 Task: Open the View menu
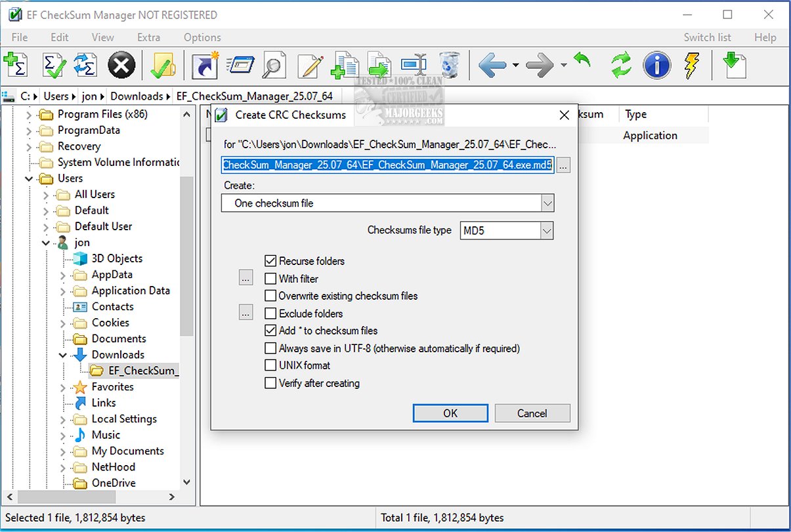[102, 37]
